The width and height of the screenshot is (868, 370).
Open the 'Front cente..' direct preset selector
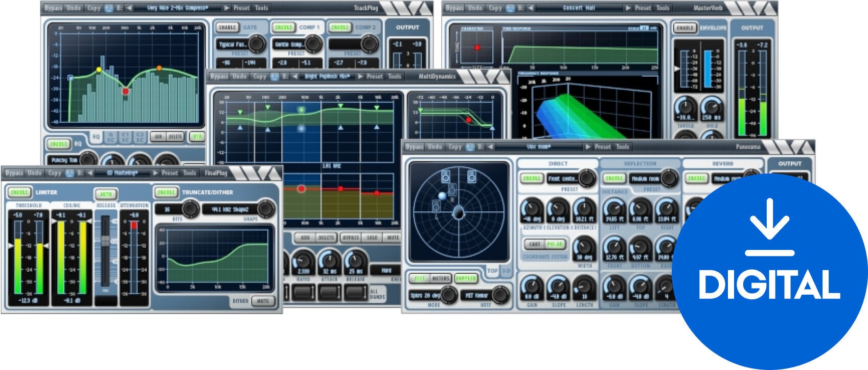[572, 178]
